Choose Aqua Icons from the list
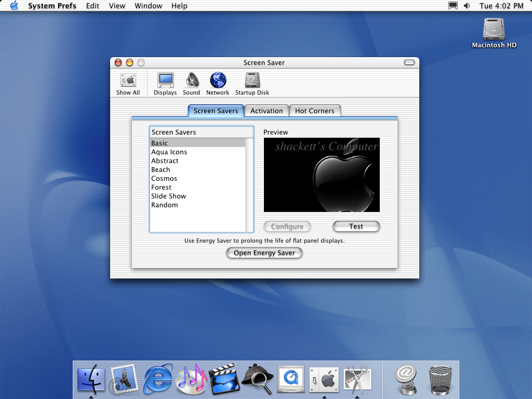 [169, 152]
